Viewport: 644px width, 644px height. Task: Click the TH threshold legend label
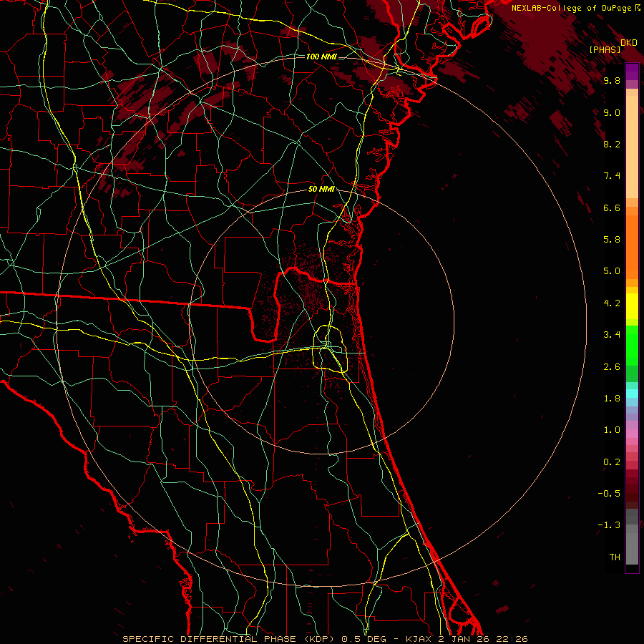[x=615, y=557]
